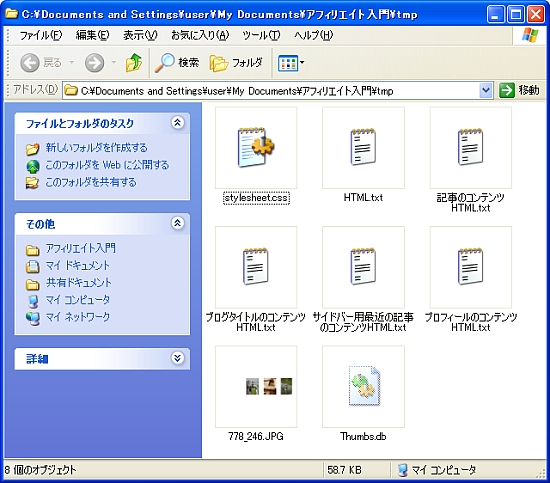Image resolution: width=550 pixels, height=483 pixels.
Task: Maximize the Explorer window
Action: tap(516, 14)
